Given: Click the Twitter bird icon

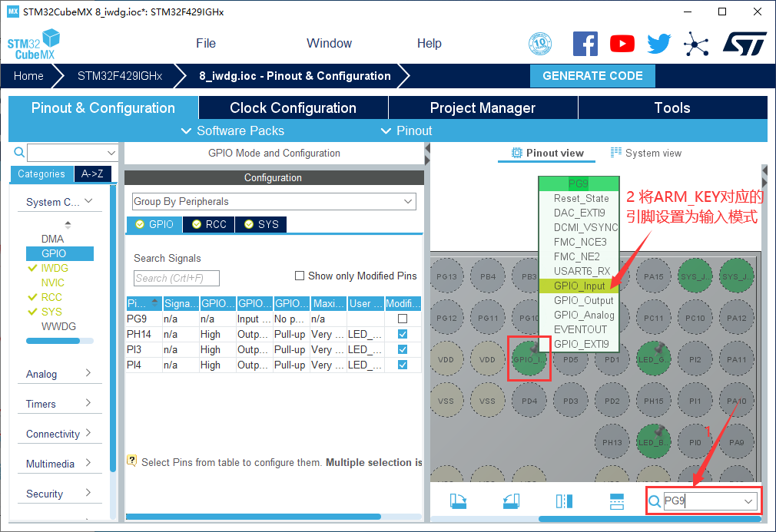Looking at the screenshot, I should click(658, 44).
